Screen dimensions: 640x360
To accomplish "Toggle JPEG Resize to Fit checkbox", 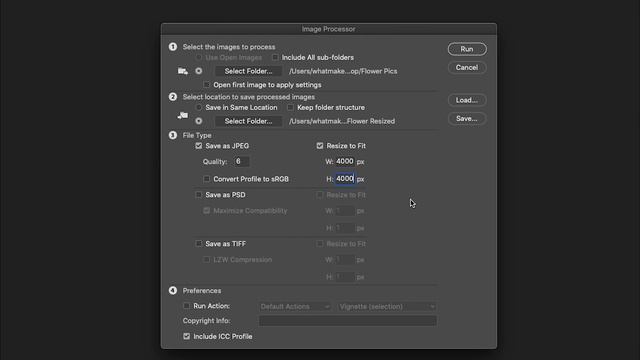I will tap(320, 146).
